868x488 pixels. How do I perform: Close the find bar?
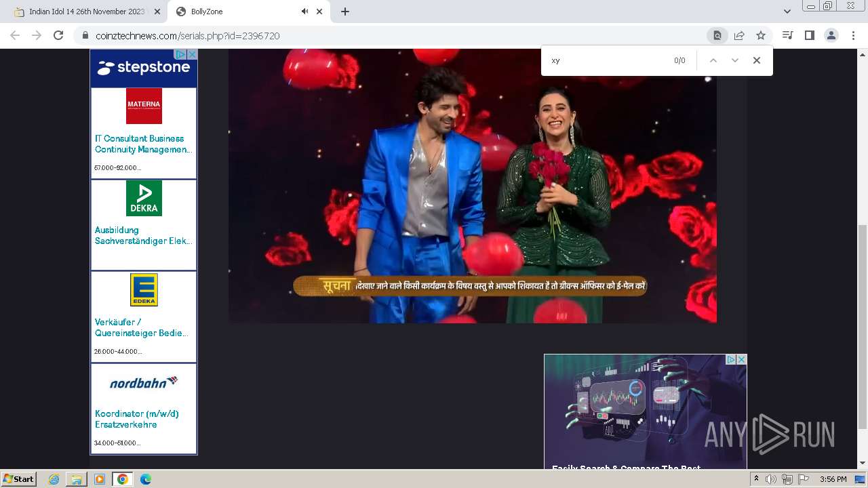click(x=757, y=60)
